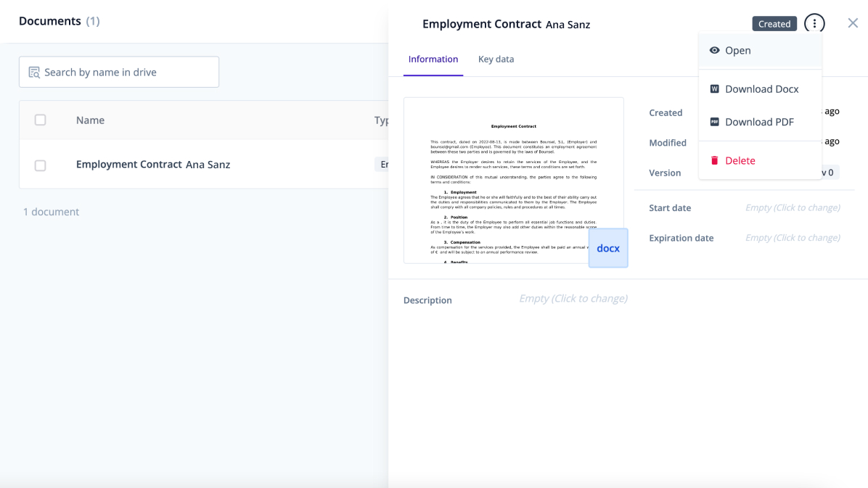Switch to the Key data tab

[496, 59]
